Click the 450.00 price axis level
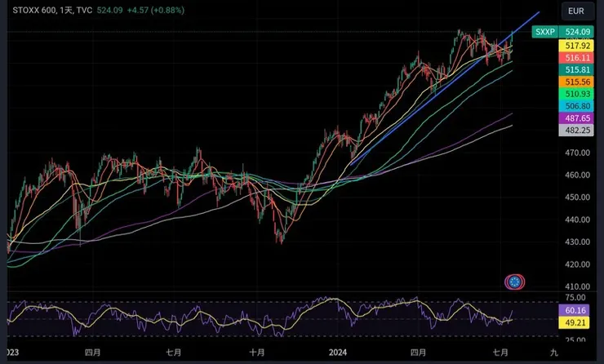The width and height of the screenshot is (604, 364). click(x=577, y=197)
